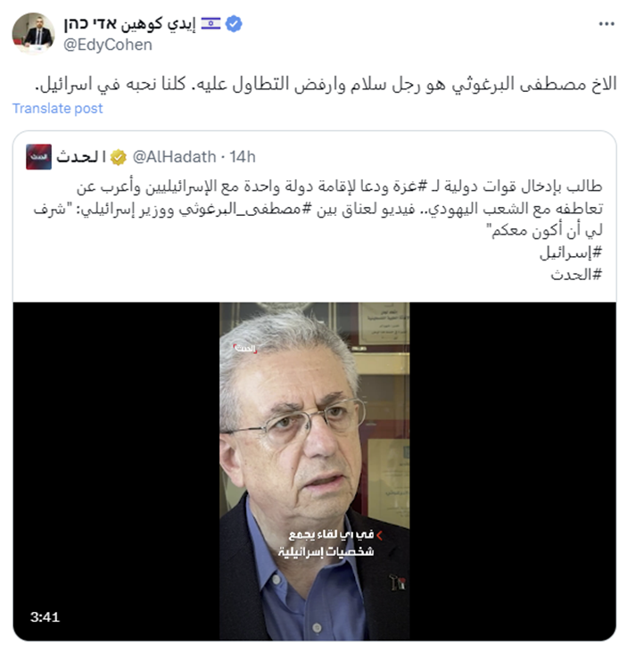Click the 3:41 video duration label
This screenshot has width=644, height=645.
coord(45,617)
